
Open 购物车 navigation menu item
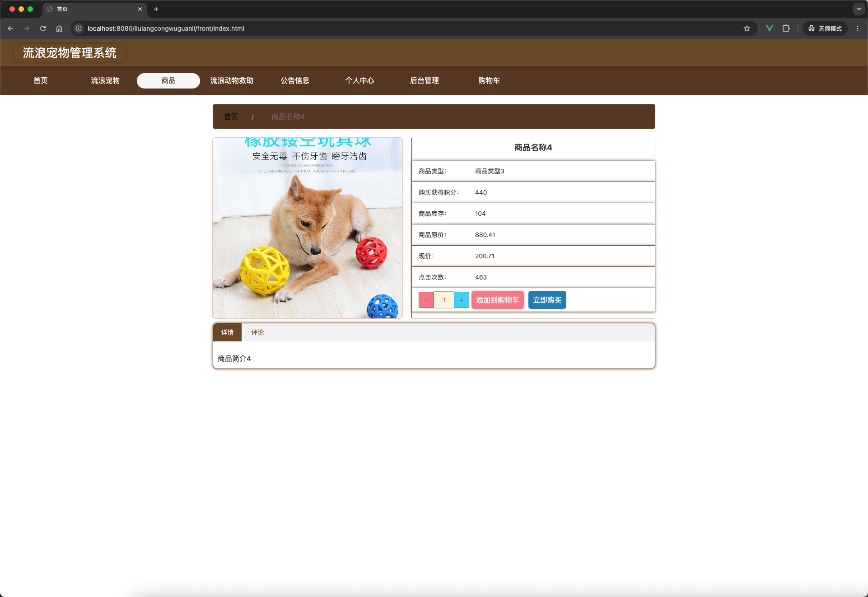tap(489, 80)
